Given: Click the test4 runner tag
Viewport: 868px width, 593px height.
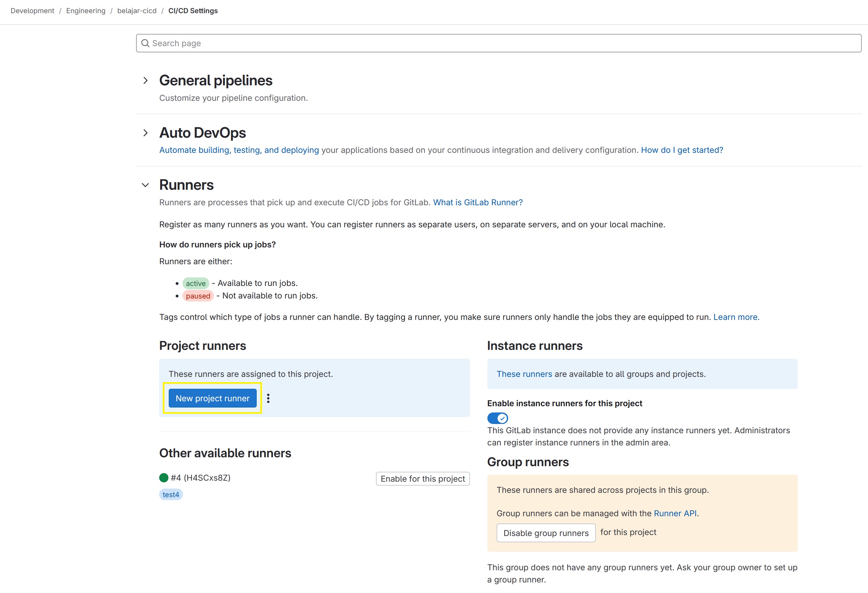Looking at the screenshot, I should tap(171, 494).
